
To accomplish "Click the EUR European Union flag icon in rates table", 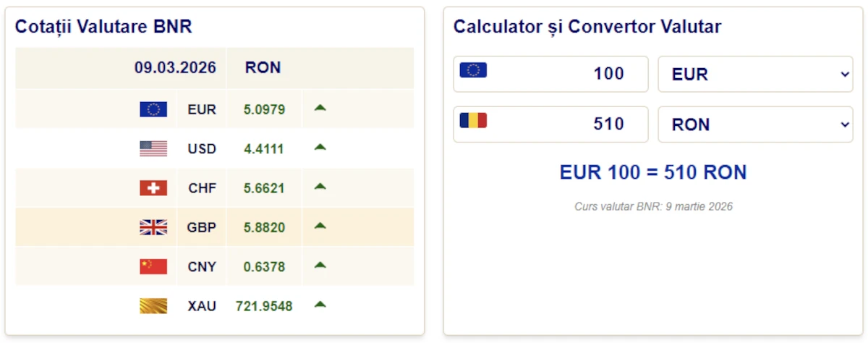I will (153, 109).
